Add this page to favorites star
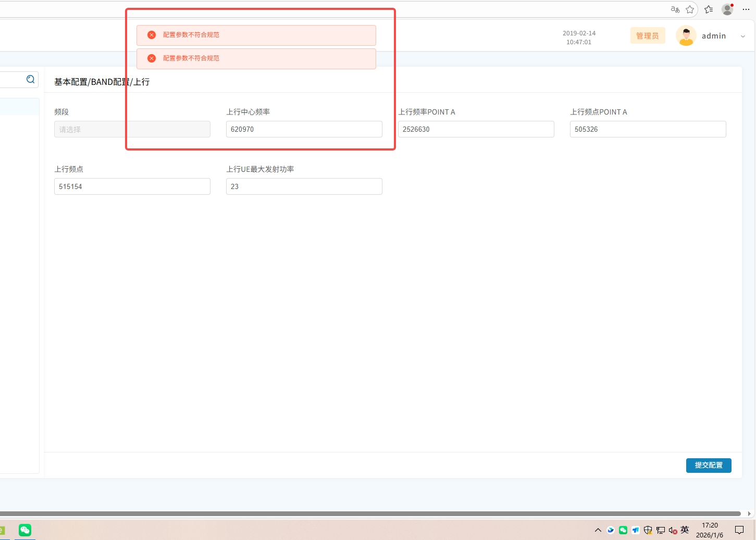This screenshot has height=540, width=756. 690,9
